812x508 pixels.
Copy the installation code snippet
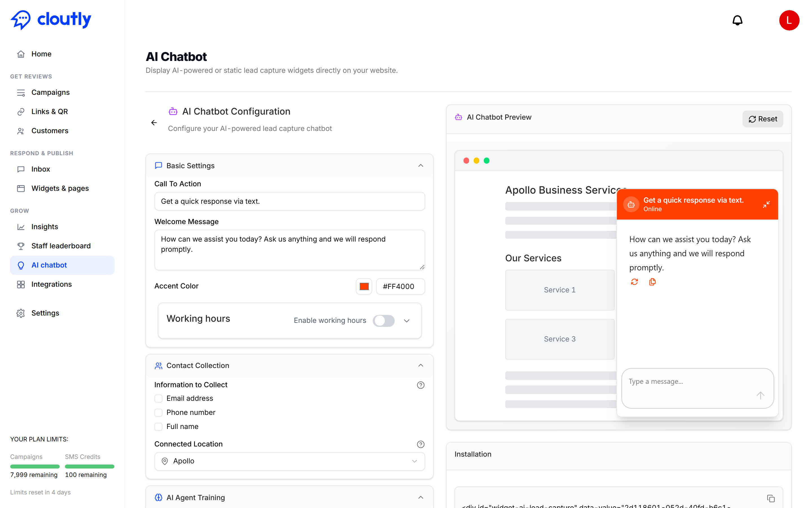[x=771, y=498]
